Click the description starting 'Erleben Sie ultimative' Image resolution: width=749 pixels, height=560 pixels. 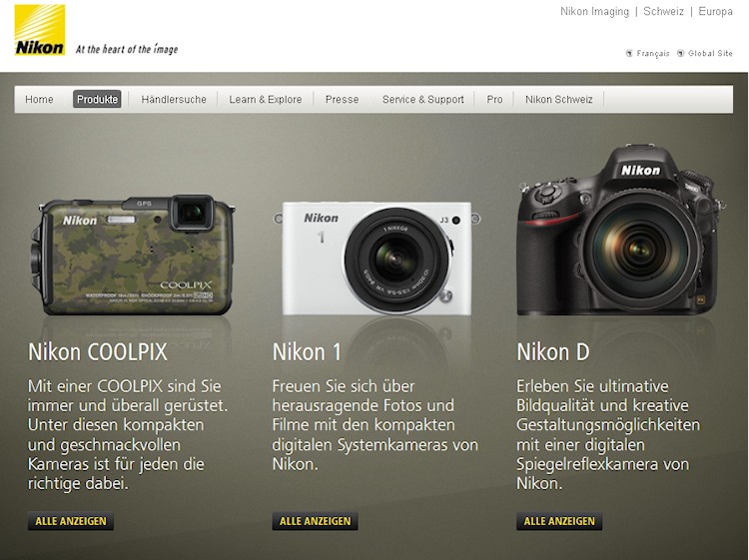tap(608, 435)
